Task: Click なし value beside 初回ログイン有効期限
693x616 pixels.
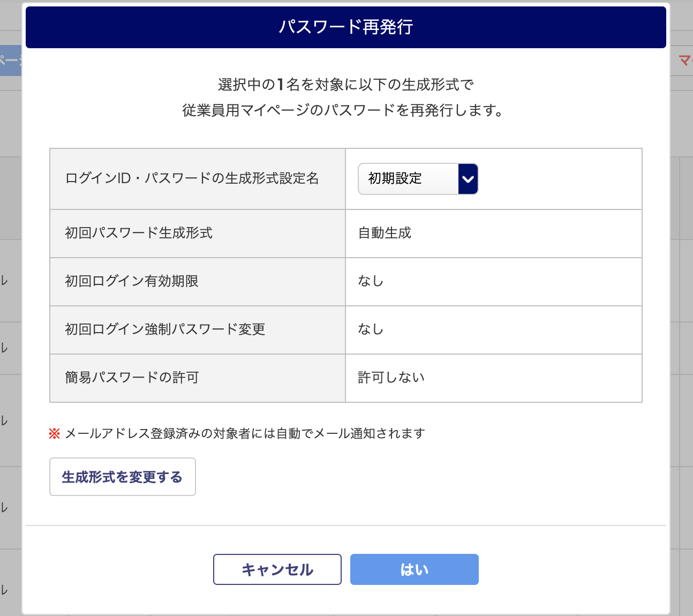Action: tap(371, 281)
